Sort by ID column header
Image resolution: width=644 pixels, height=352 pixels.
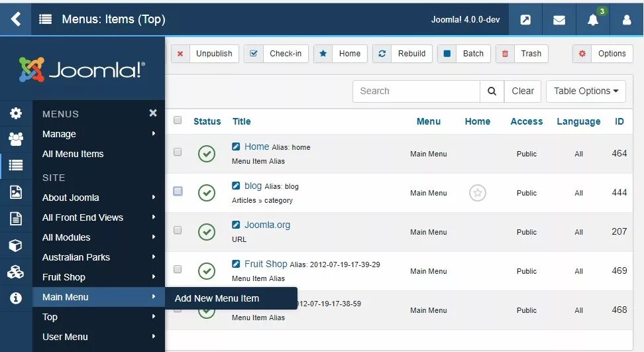pos(619,121)
